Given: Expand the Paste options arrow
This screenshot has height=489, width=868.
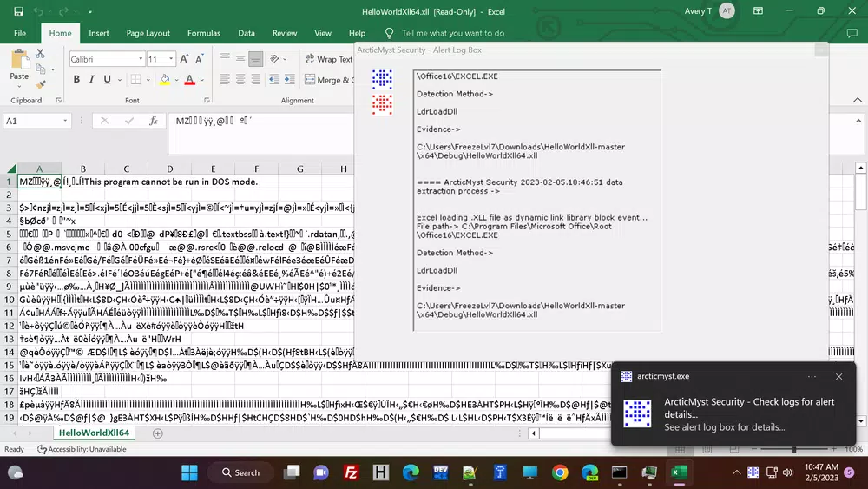Looking at the screenshot, I should point(19,86).
